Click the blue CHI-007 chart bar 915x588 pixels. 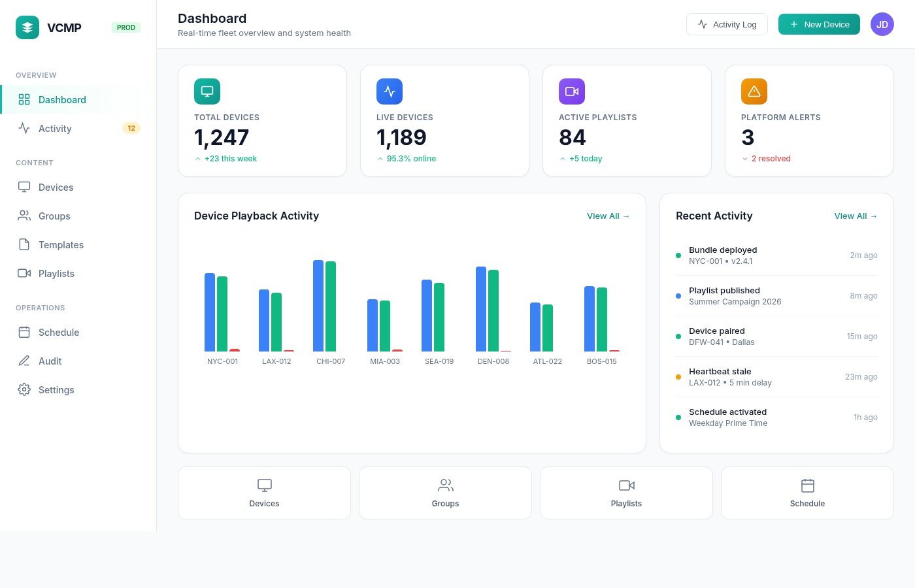[318, 306]
